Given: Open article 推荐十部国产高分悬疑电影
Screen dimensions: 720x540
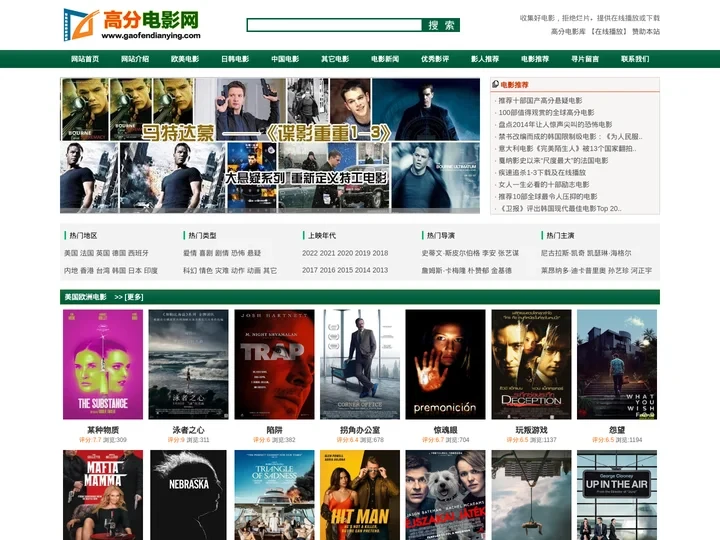Looking at the screenshot, I should pos(540,101).
